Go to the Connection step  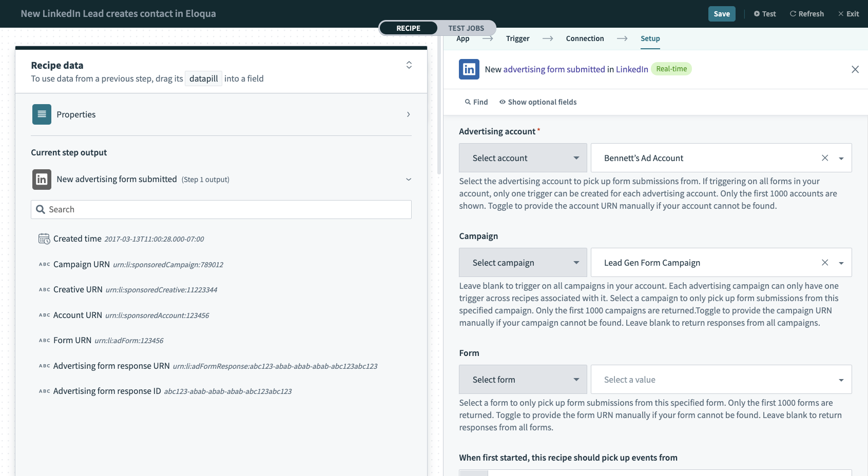pyautogui.click(x=585, y=38)
